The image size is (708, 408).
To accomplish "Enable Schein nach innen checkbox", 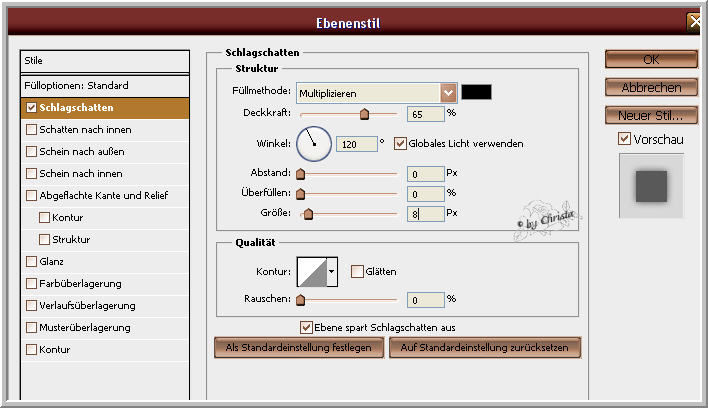I will [x=31, y=173].
